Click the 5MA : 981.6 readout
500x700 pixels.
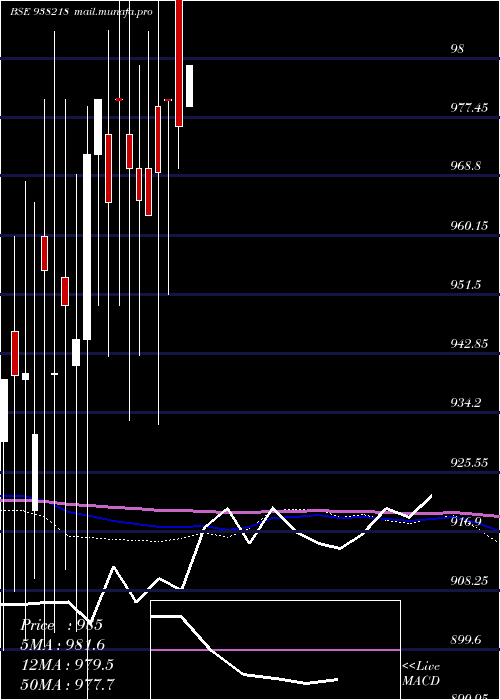tap(63, 644)
